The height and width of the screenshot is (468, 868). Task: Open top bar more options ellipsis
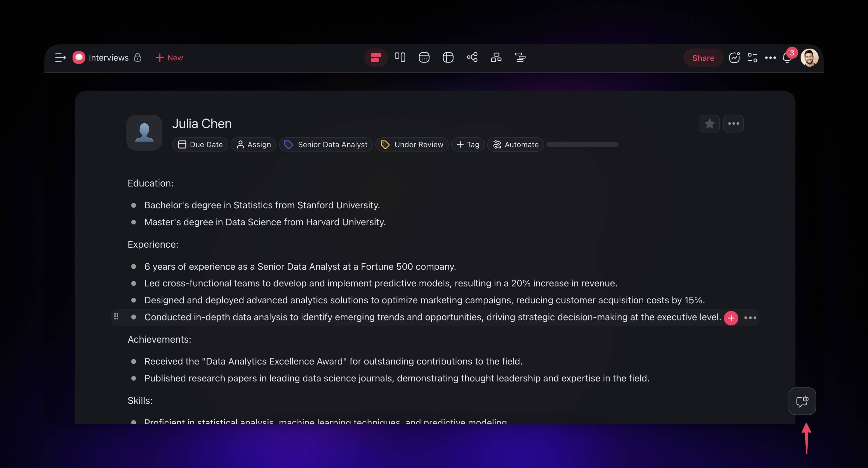tap(770, 58)
